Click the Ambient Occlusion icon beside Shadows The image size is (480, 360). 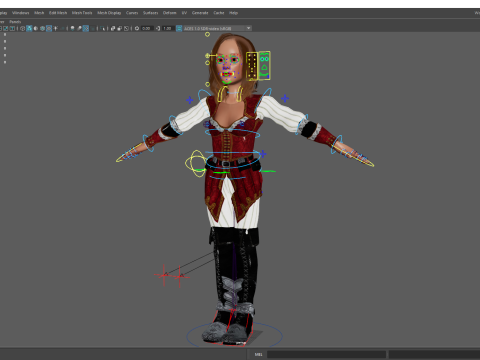tap(79, 28)
